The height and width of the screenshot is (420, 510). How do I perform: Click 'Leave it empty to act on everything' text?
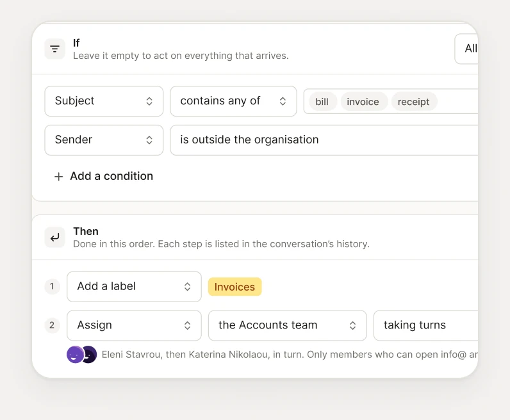[181, 56]
